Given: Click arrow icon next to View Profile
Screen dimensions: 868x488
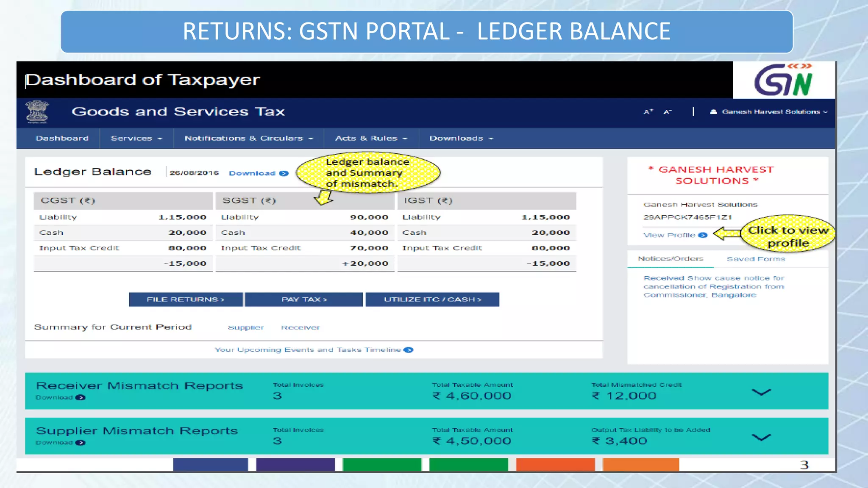Looking at the screenshot, I should click(x=703, y=235).
